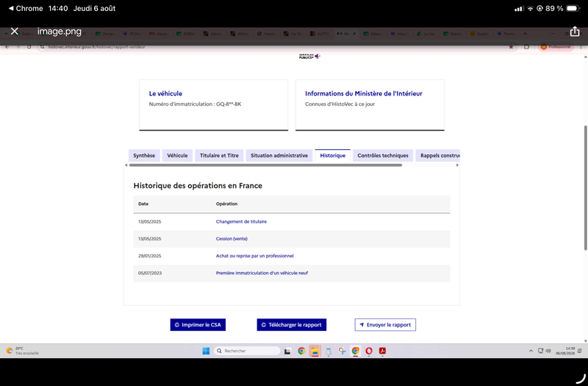Go to the Contrôles techniques tab
Image resolution: width=588 pixels, height=386 pixels.
coord(383,155)
